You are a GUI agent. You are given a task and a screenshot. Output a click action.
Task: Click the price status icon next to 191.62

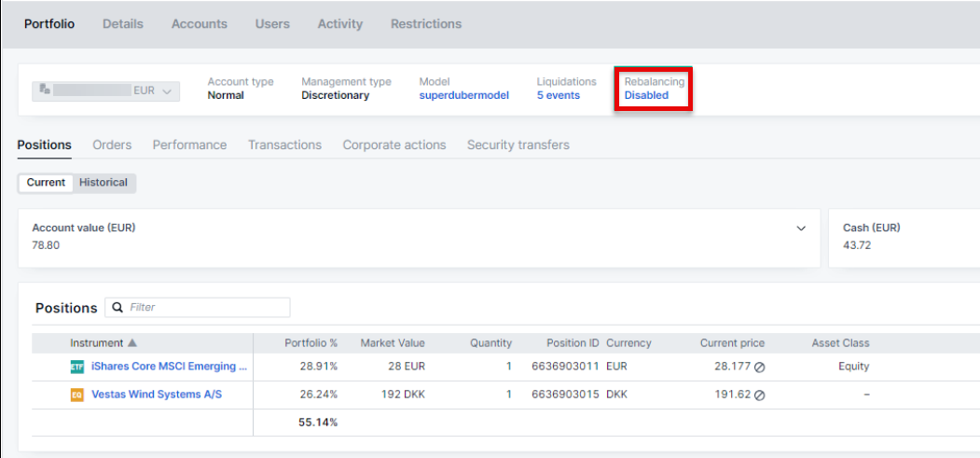click(x=759, y=396)
